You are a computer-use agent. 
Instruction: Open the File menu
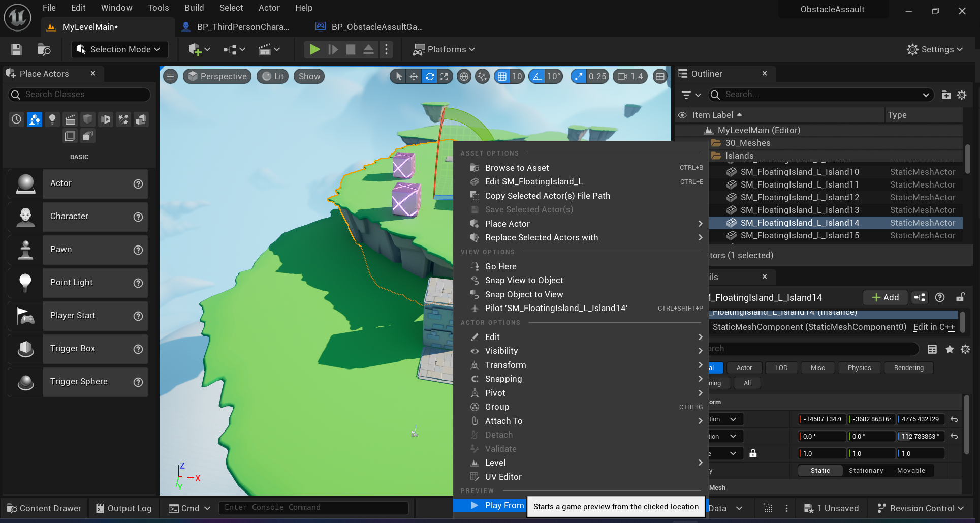(x=49, y=8)
